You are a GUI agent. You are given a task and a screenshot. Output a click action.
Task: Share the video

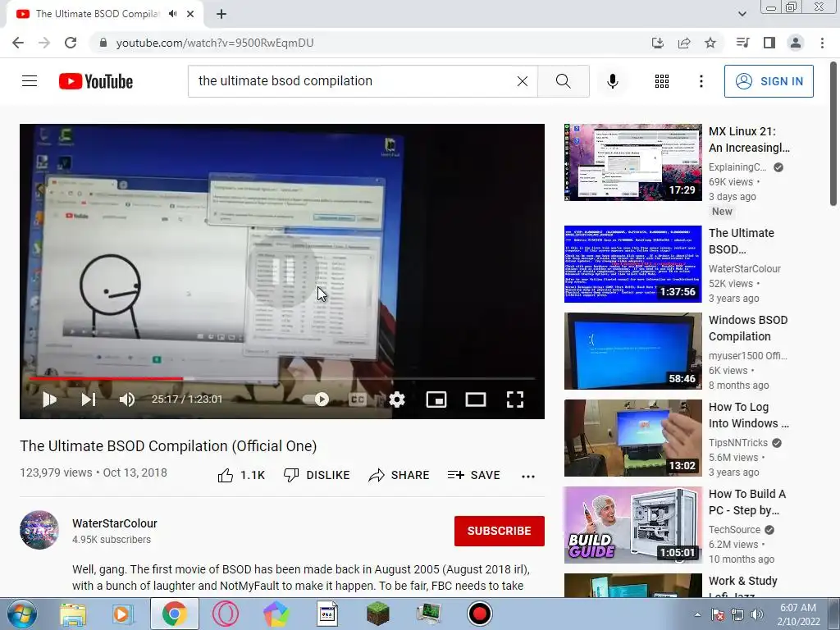(x=399, y=475)
